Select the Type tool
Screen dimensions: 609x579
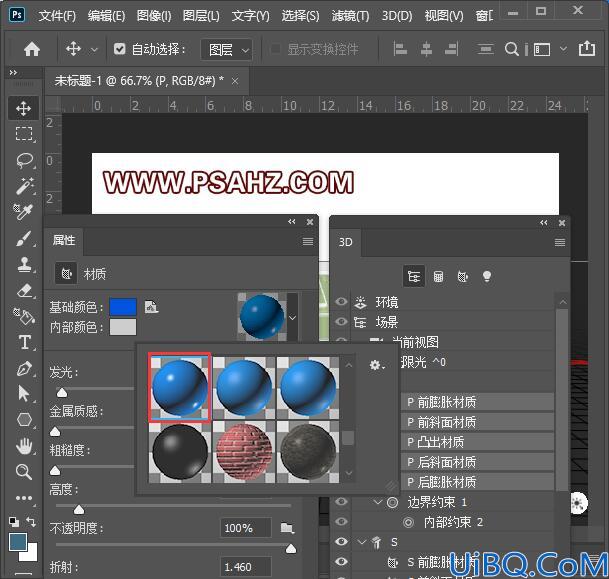[x=24, y=343]
